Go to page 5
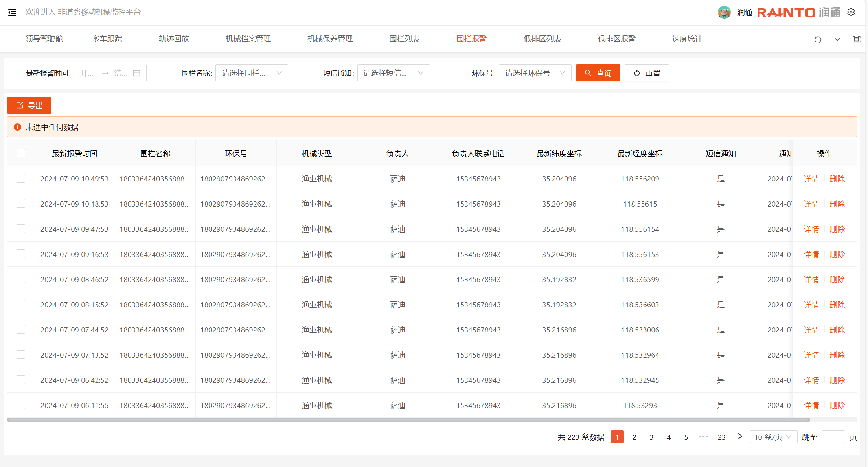Screen dimensions: 868x467 coord(686,437)
